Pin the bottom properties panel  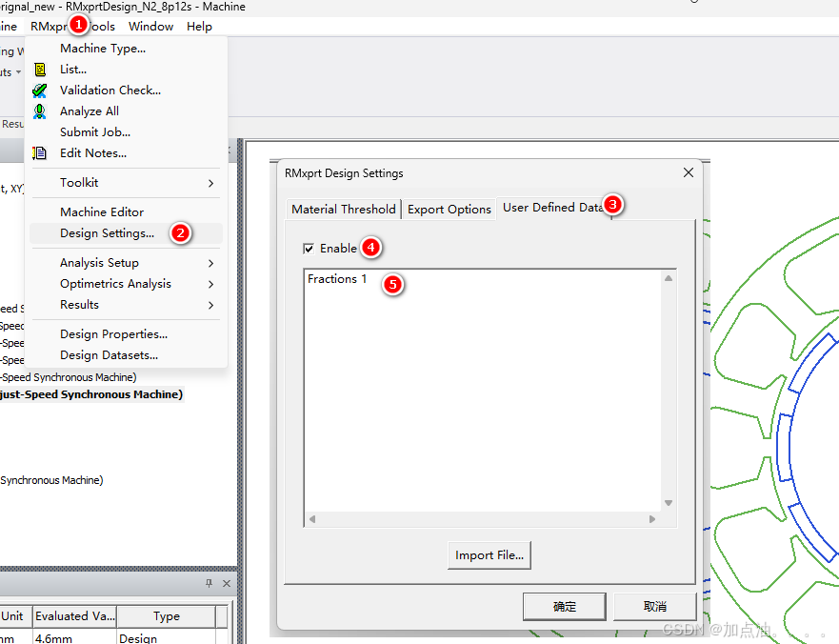tap(209, 583)
